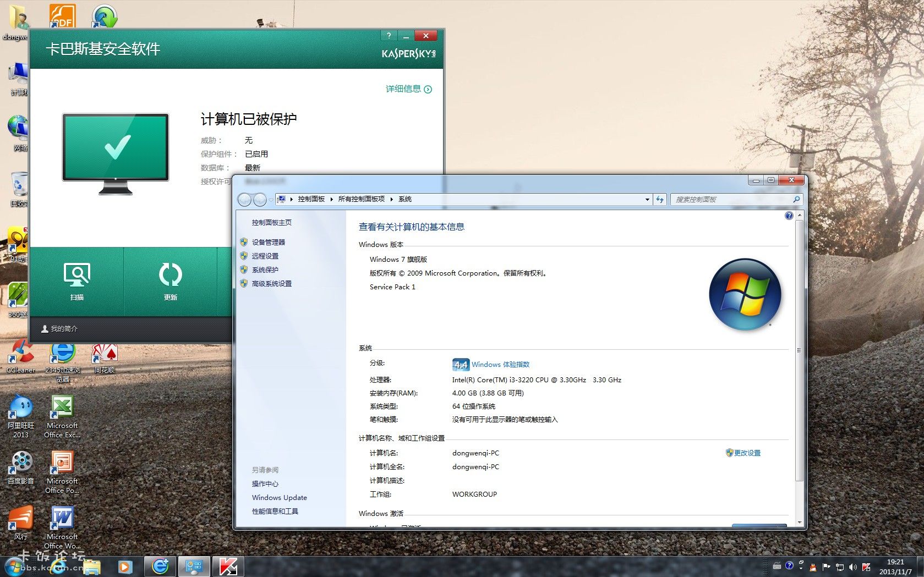Select the Microsoft Office Word desktop icon
This screenshot has width=924, height=577.
click(62, 527)
